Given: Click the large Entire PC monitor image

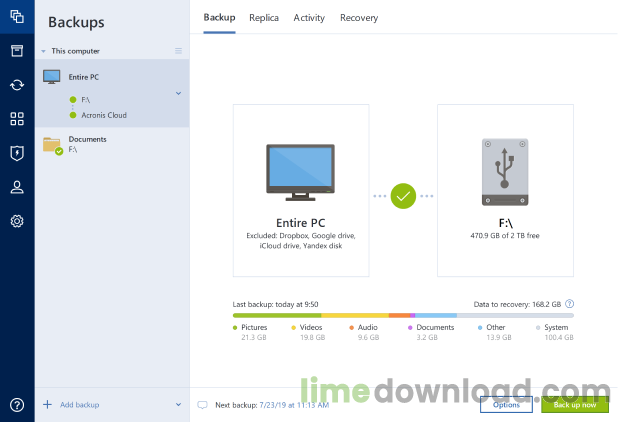Looking at the screenshot, I should point(300,173).
